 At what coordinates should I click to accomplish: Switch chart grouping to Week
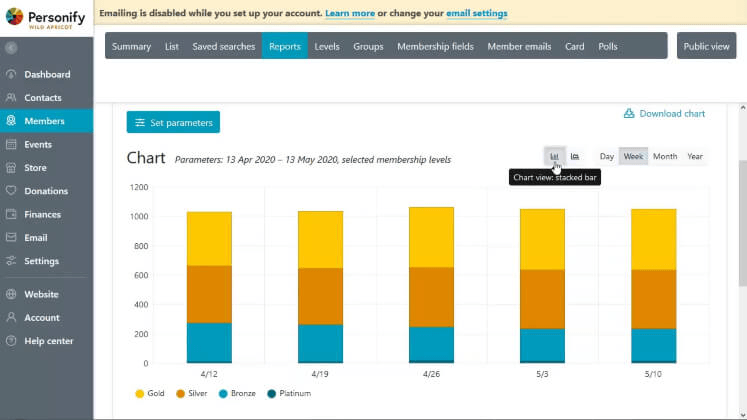pyautogui.click(x=633, y=156)
